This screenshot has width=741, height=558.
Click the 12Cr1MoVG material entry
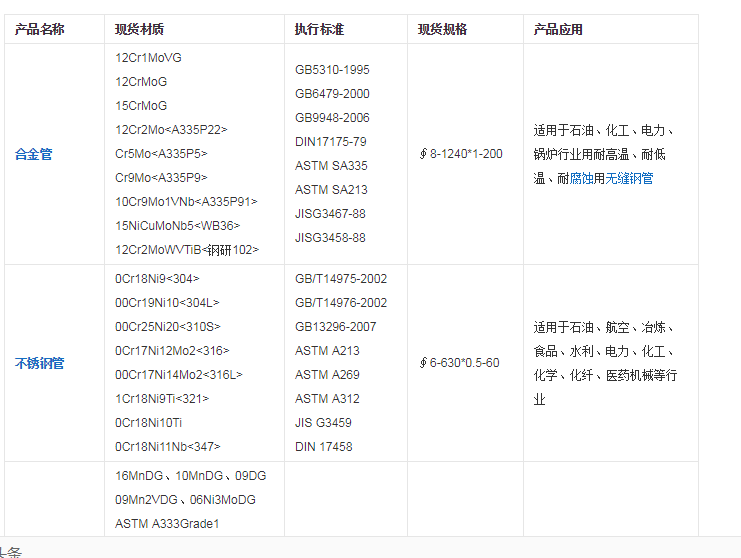(x=148, y=58)
